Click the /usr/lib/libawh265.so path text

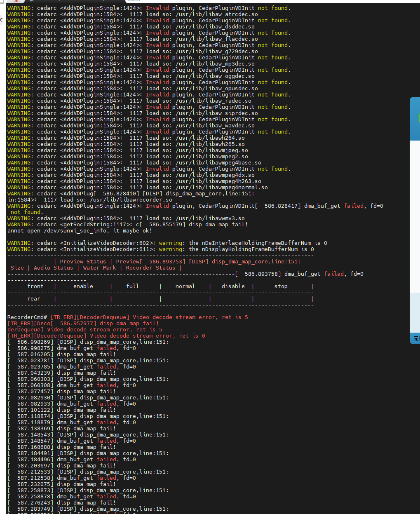(x=210, y=144)
